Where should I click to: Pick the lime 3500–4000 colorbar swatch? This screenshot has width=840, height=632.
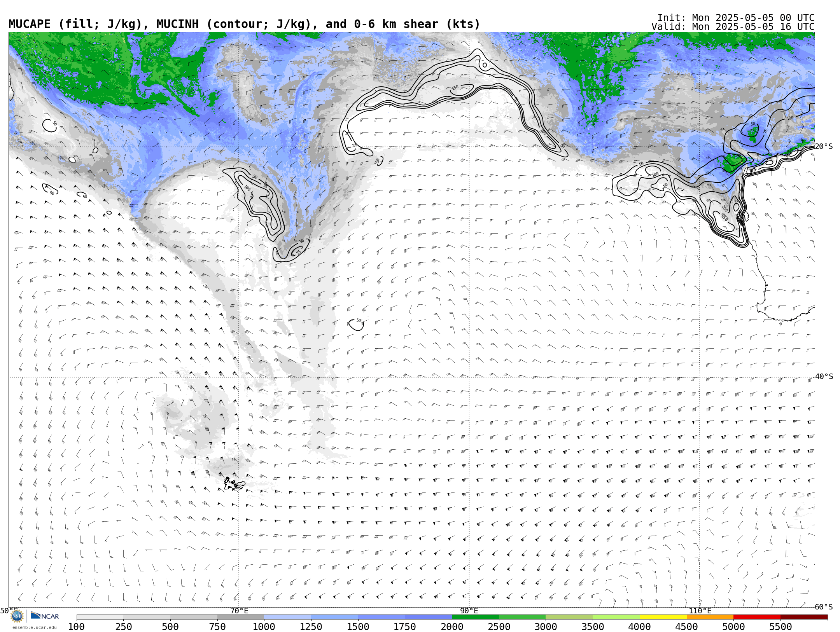[616, 617]
